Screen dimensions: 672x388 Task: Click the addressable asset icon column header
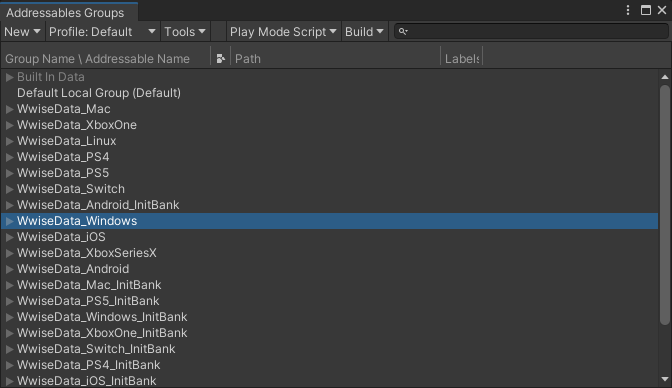(221, 59)
